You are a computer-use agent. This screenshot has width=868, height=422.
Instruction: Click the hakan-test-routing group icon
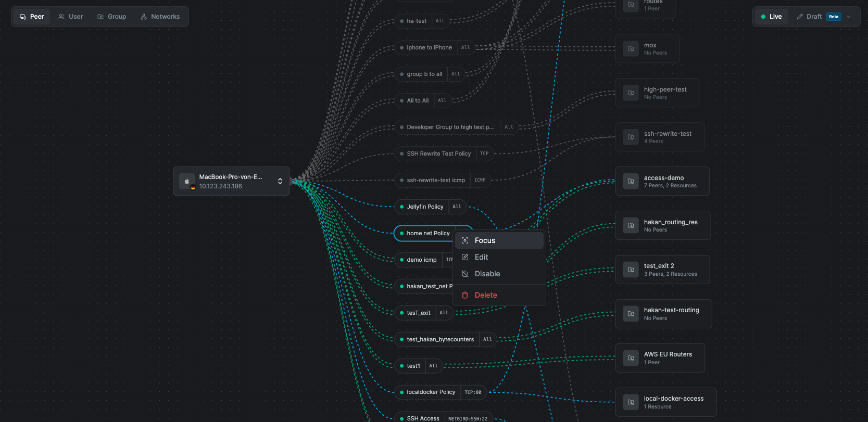(631, 314)
